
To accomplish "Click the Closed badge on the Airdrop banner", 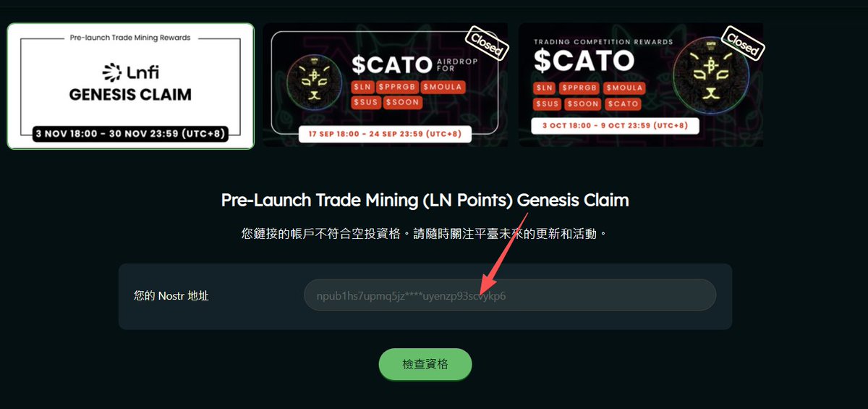I will [x=485, y=43].
